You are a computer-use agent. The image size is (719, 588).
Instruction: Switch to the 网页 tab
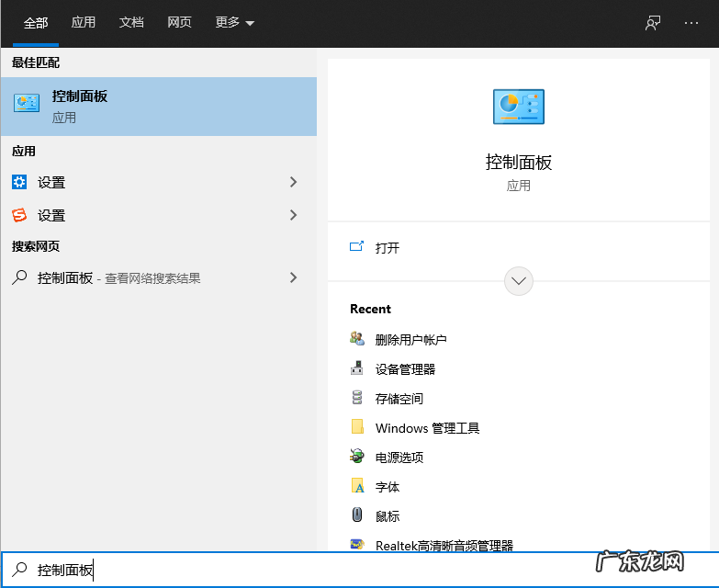click(x=179, y=22)
